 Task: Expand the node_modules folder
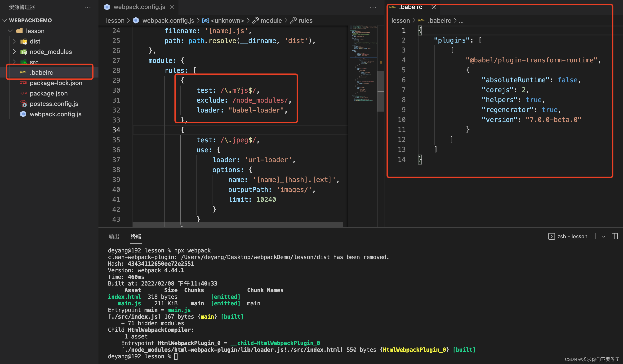click(14, 52)
